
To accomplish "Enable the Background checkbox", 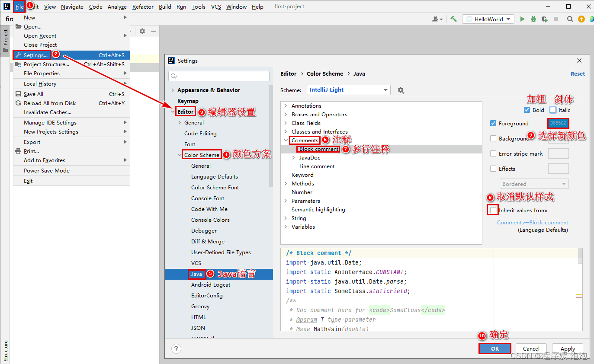I will coord(493,138).
